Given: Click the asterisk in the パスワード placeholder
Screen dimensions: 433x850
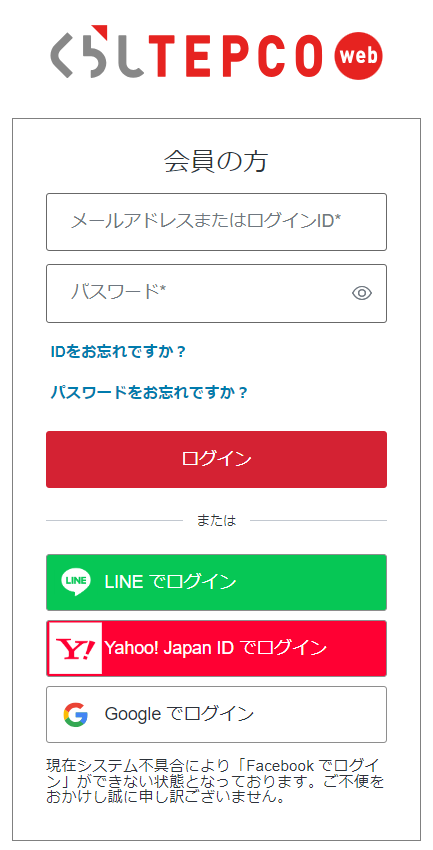Looking at the screenshot, I should tap(162, 289).
